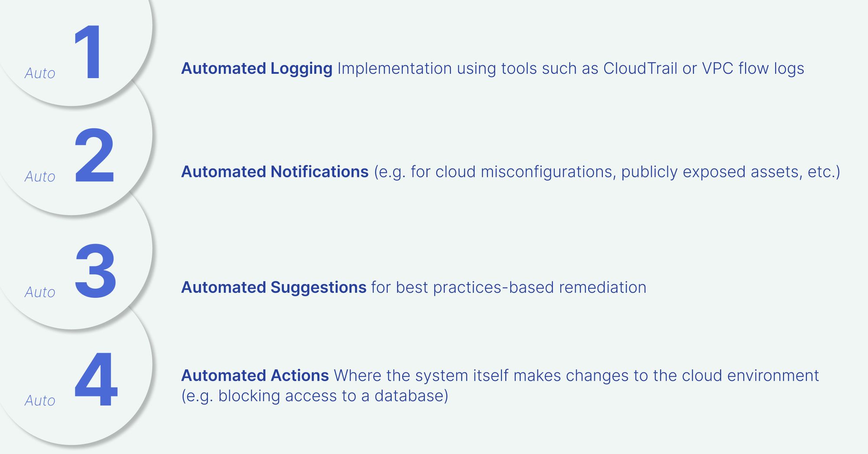Viewport: 868px width, 454px height.
Task: Select the Automated Actions heading
Action: click(255, 376)
